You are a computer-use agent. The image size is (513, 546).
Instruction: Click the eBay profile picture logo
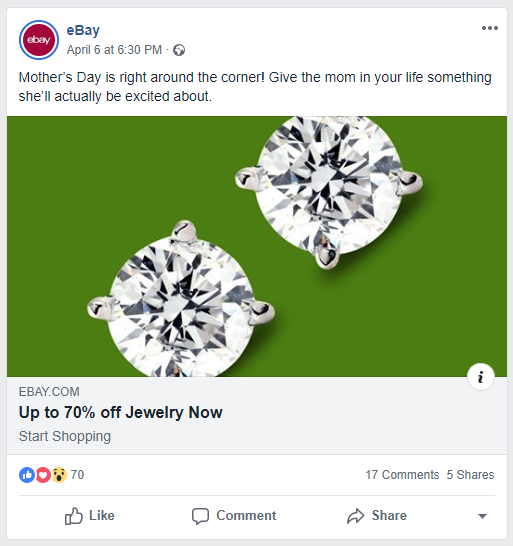39,40
